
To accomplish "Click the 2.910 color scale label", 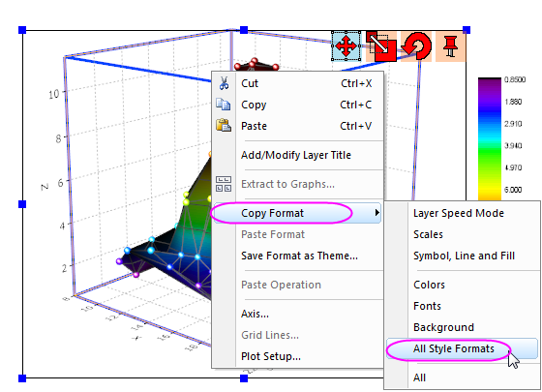I will click(513, 124).
